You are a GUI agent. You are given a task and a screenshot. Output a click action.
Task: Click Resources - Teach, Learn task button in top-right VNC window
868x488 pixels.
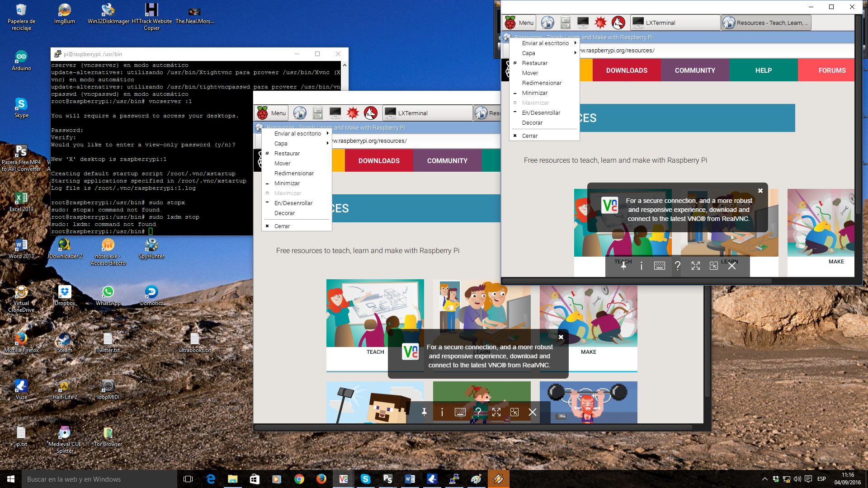pos(766,23)
